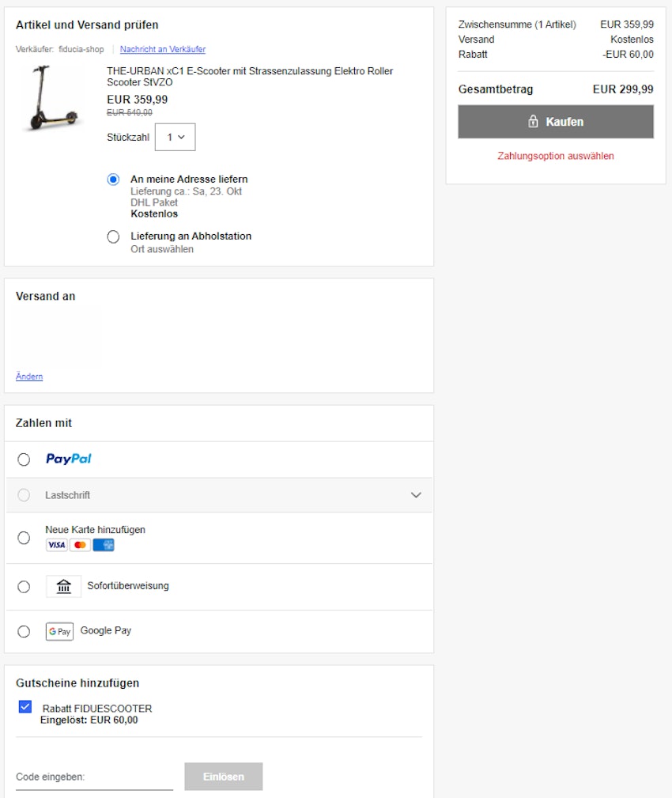Image resolution: width=672 pixels, height=798 pixels.
Task: Select the American Express icon
Action: 103,545
